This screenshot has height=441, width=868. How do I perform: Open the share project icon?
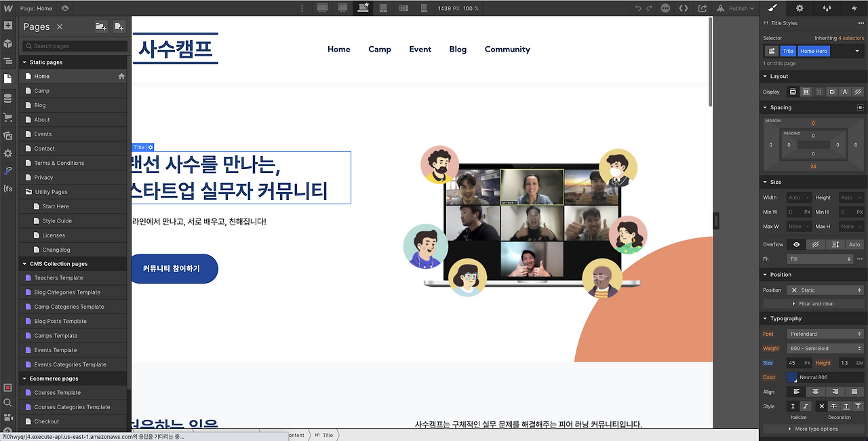click(x=702, y=8)
